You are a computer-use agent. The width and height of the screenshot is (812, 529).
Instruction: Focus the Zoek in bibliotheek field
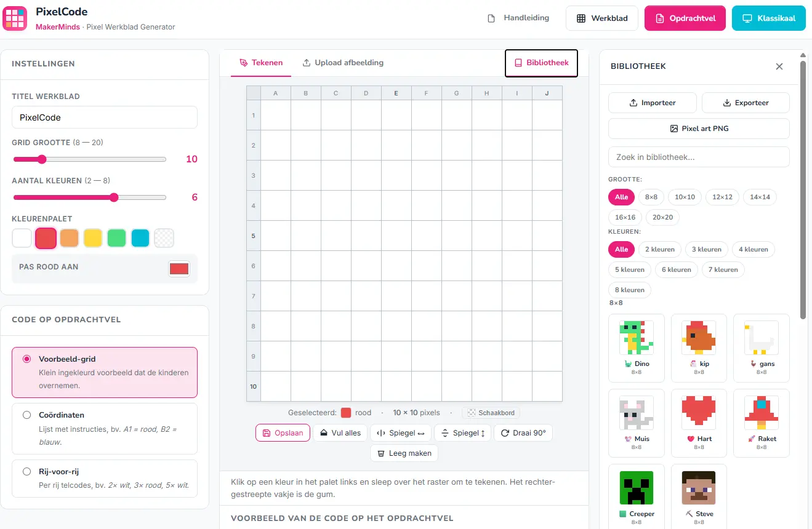pyautogui.click(x=699, y=157)
